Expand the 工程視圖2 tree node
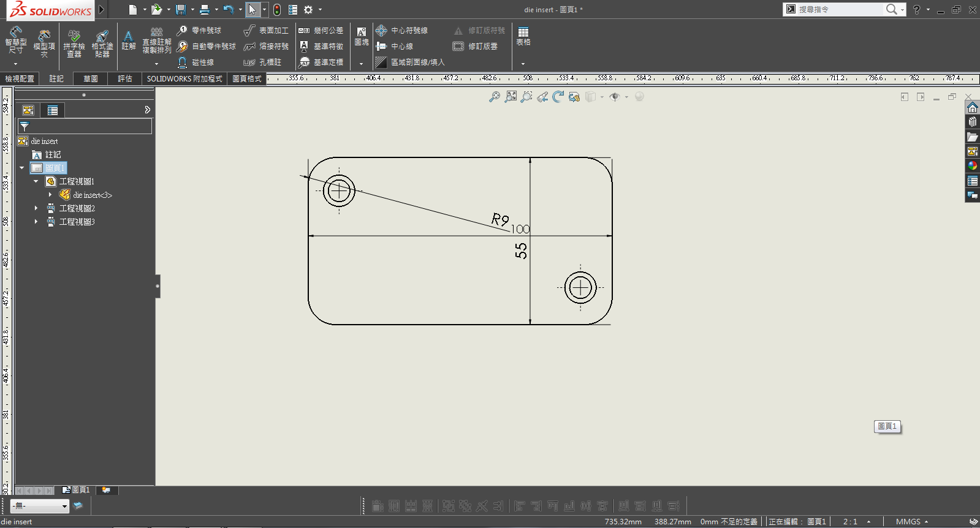The image size is (980, 528). pyautogui.click(x=36, y=208)
